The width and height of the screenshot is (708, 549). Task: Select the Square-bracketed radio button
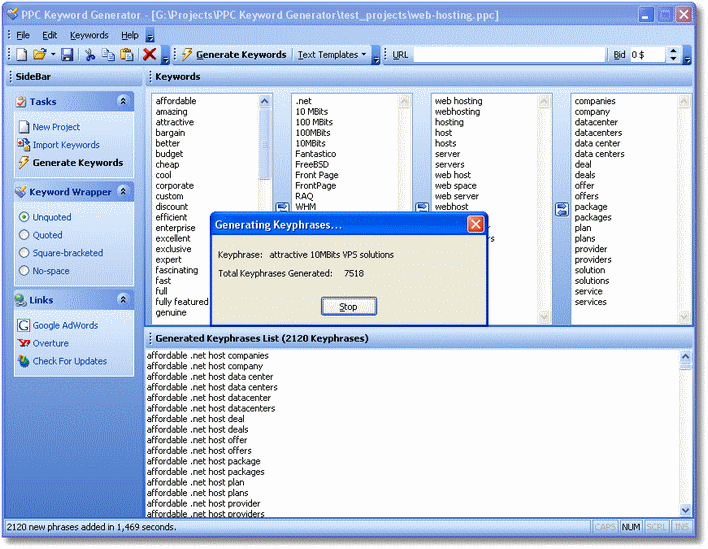[24, 253]
